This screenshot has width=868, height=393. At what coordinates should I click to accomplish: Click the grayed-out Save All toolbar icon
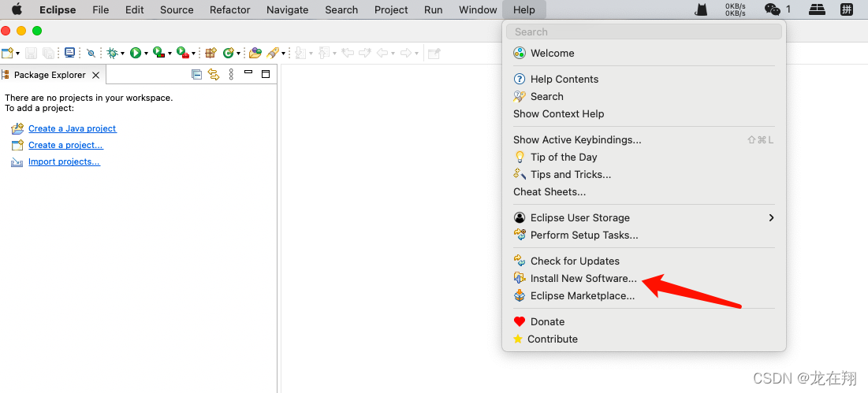49,53
